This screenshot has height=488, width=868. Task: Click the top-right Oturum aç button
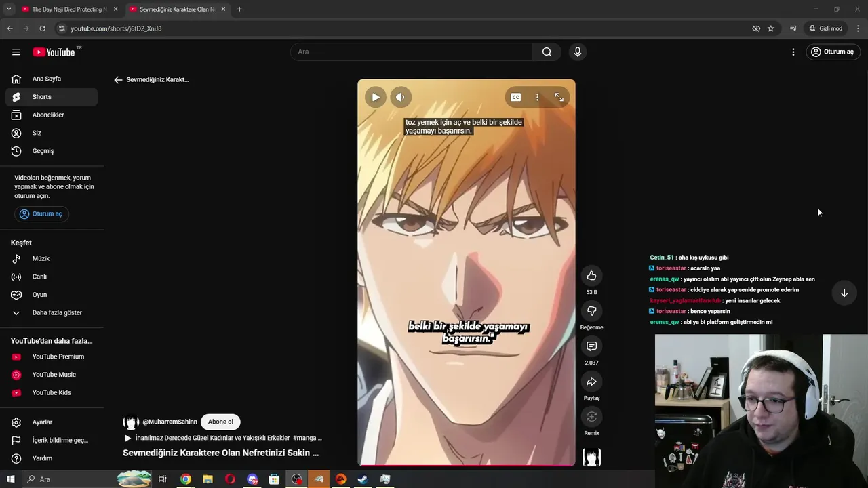[x=833, y=52]
